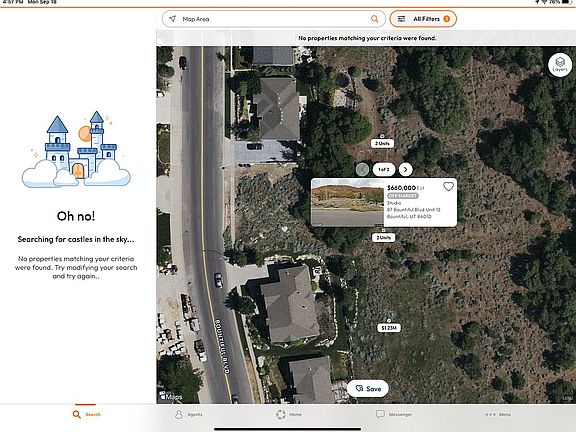This screenshot has width=576, height=432.
Task: Switch to the Home tab
Action: click(x=289, y=414)
